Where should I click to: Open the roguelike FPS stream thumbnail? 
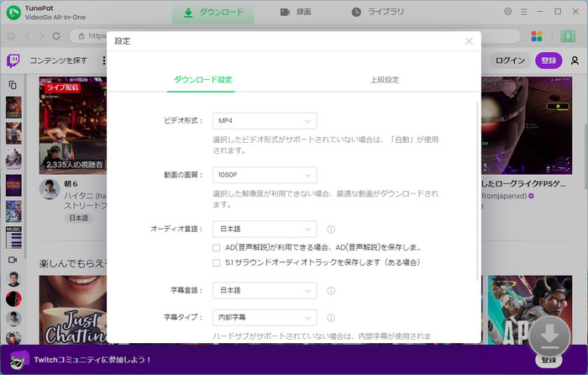click(x=527, y=125)
